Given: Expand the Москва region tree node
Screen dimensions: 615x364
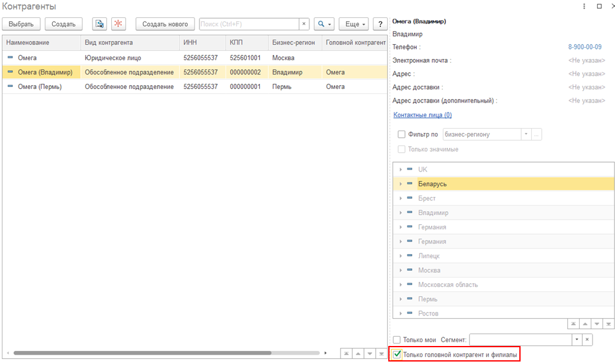Looking at the screenshot, I should click(x=401, y=270).
